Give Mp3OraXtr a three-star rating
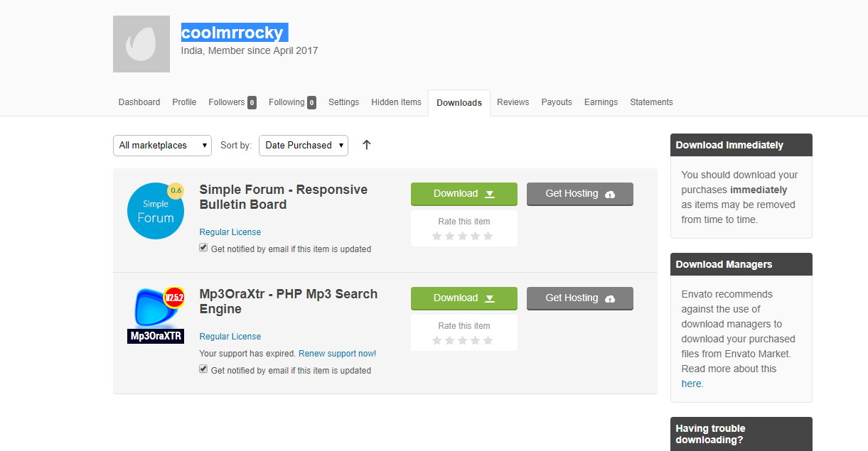The height and width of the screenshot is (451, 868). [x=463, y=340]
